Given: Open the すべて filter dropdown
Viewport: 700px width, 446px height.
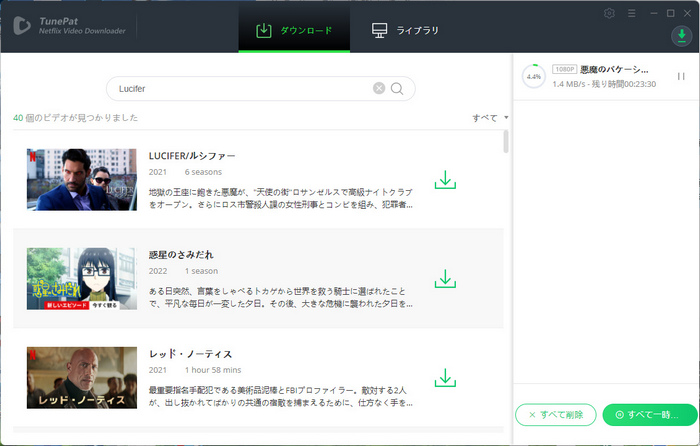Looking at the screenshot, I should coord(490,118).
